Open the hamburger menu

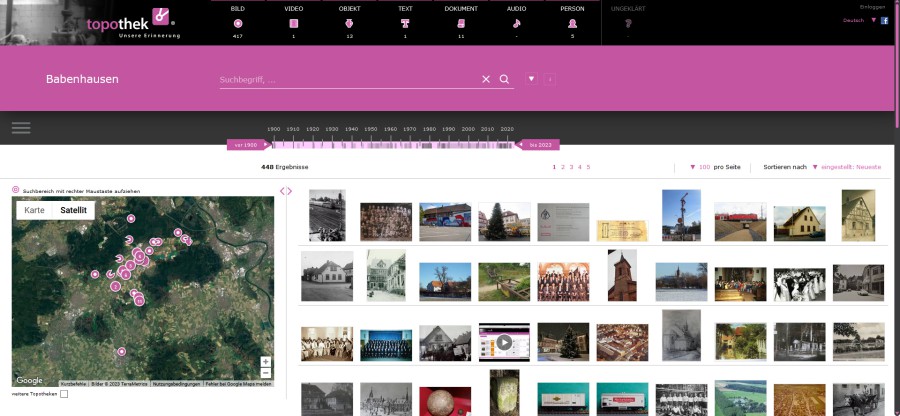coord(21,128)
